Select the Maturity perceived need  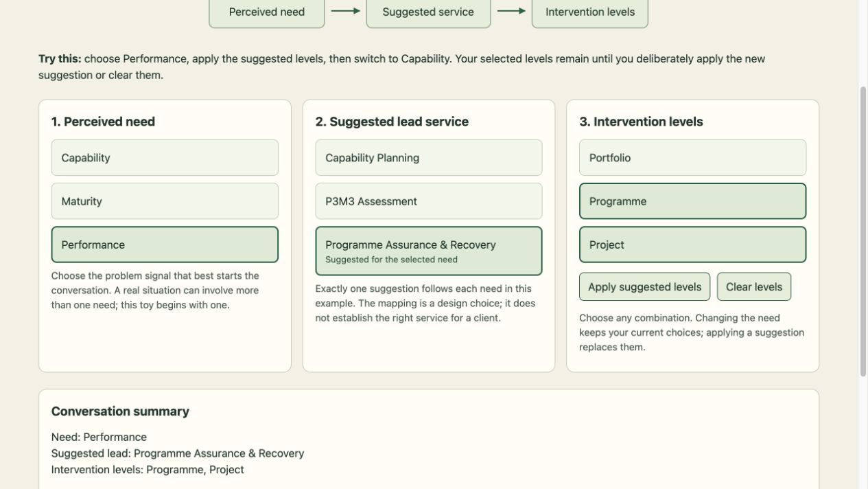[x=165, y=201]
